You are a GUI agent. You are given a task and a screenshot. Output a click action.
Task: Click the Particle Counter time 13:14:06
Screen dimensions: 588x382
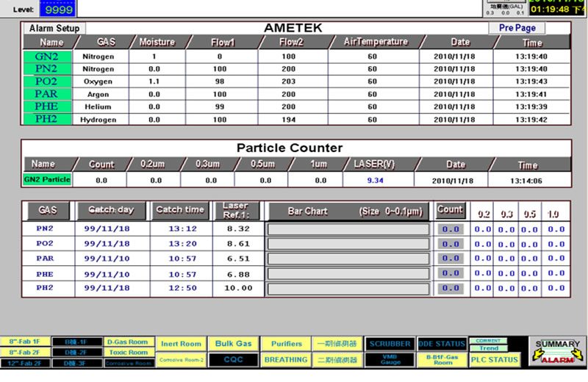pyautogui.click(x=526, y=181)
